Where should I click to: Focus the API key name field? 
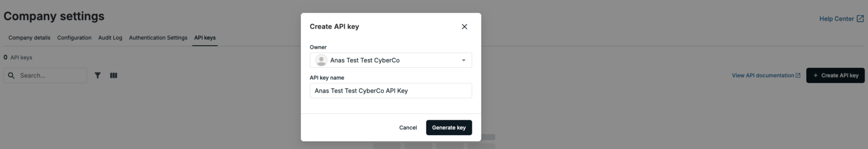click(391, 91)
